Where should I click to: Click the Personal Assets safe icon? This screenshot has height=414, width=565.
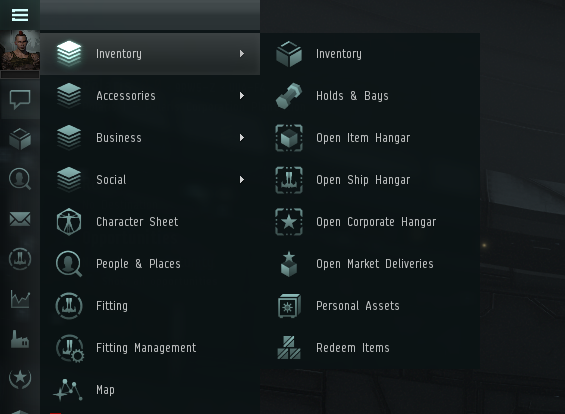pyautogui.click(x=289, y=306)
